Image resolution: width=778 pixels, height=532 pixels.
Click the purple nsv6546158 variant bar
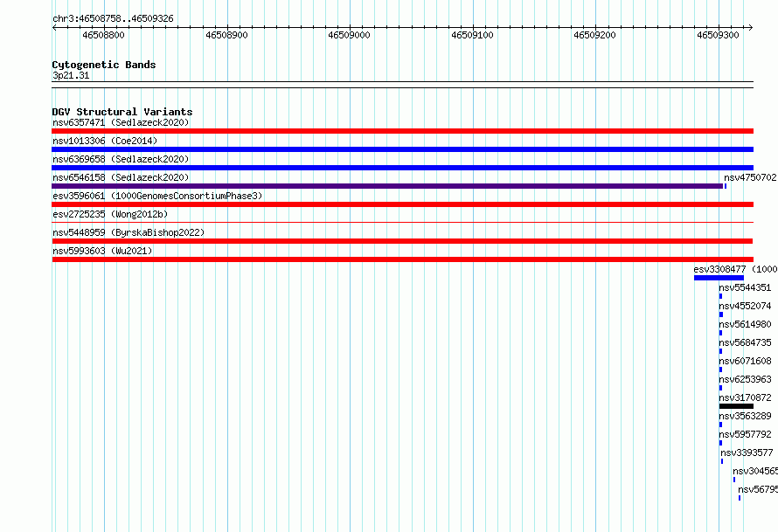tap(387, 186)
